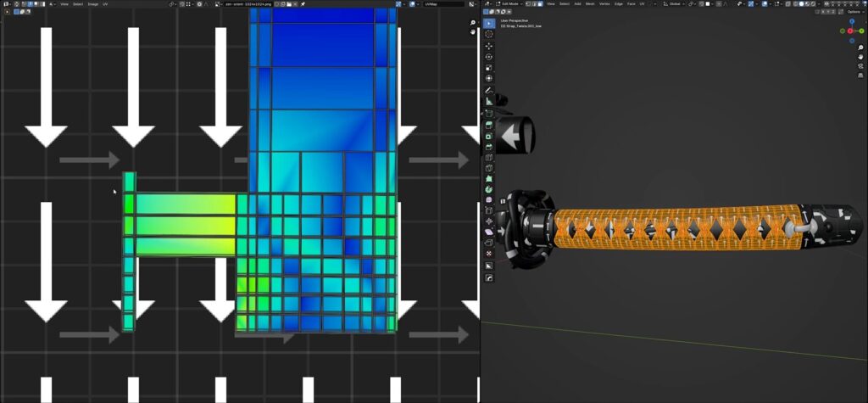
Task: Switch perspective/orthographic via grid gizmo icon
Action: 861,75
